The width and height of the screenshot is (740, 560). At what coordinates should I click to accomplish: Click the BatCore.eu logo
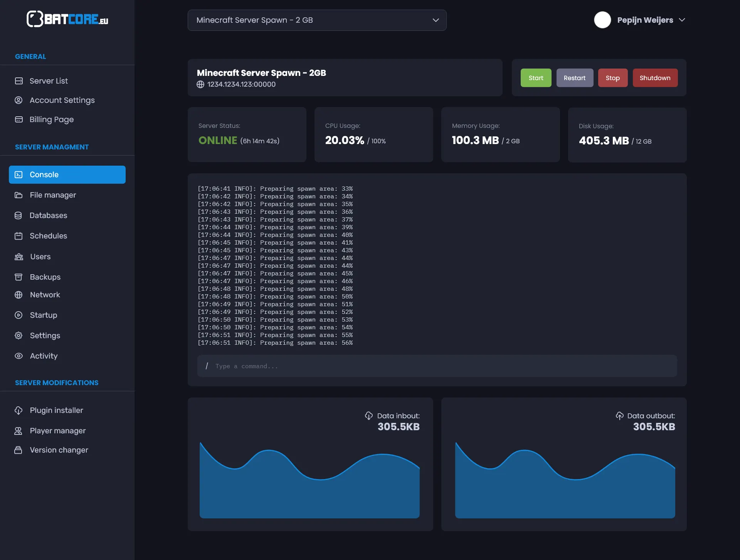coord(67,19)
